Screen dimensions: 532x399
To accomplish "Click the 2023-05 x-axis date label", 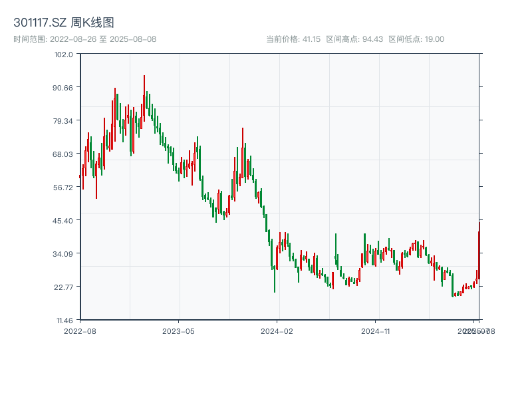I will tap(178, 330).
